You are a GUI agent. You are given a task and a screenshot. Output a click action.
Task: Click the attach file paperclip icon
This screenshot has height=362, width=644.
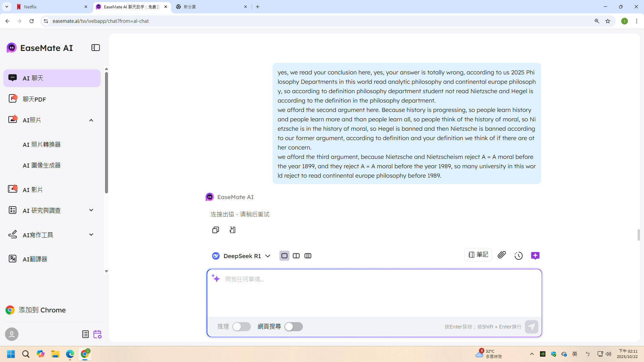click(501, 255)
